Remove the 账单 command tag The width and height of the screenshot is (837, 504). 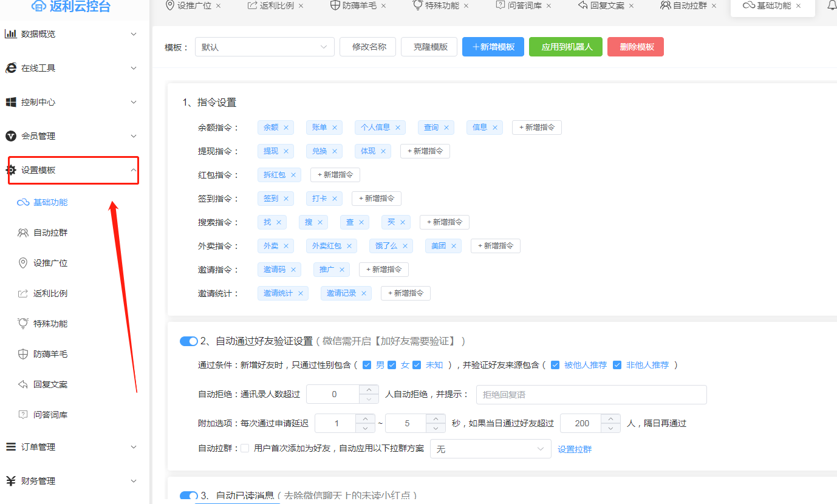click(x=335, y=128)
